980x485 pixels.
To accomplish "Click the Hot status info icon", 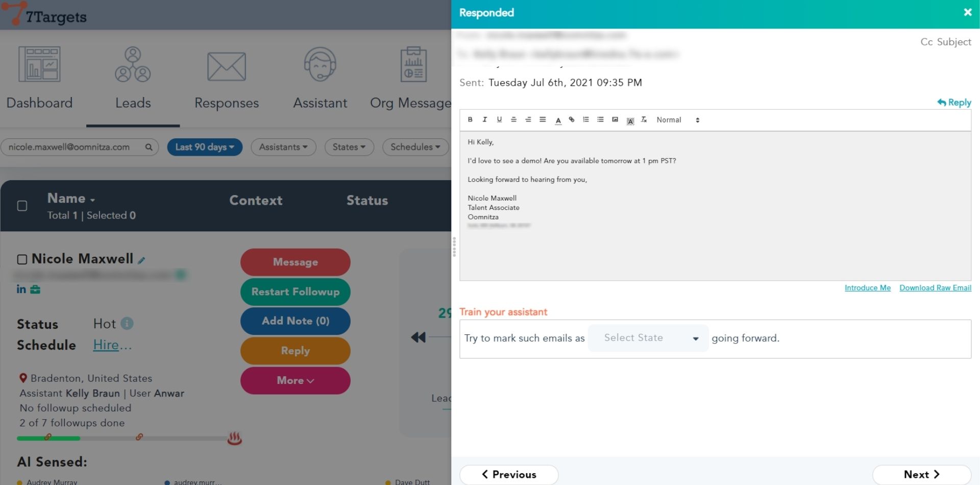I will tap(127, 323).
